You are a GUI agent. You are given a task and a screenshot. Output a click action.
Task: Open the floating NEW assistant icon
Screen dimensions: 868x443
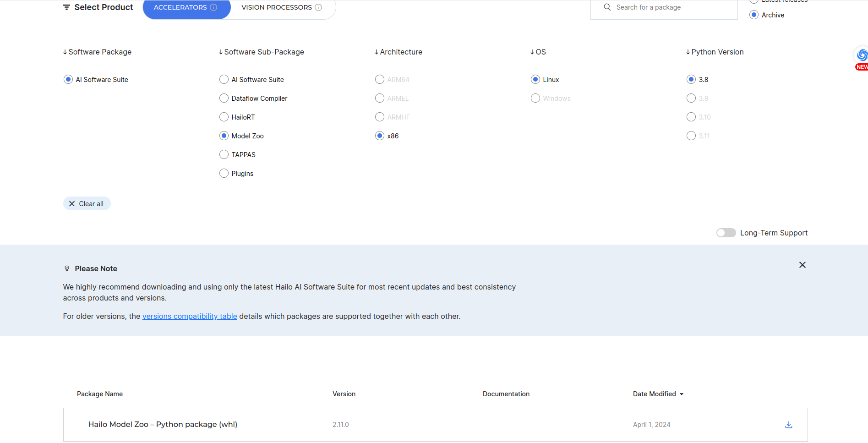tap(861, 59)
